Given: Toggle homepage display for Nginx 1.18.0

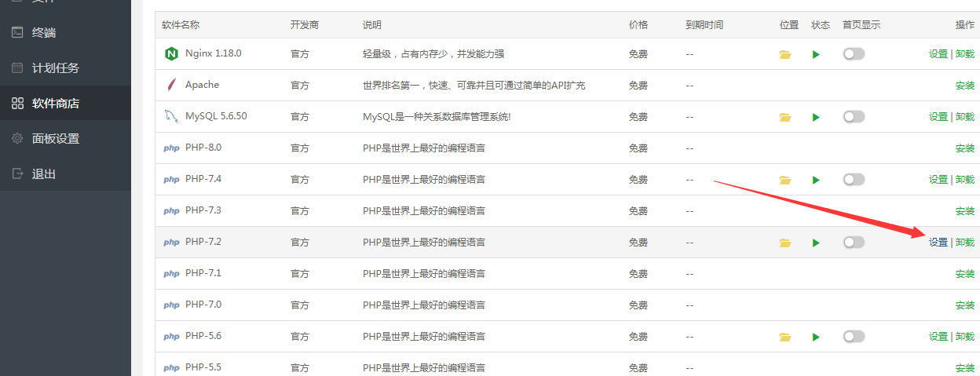Looking at the screenshot, I should click(x=854, y=53).
